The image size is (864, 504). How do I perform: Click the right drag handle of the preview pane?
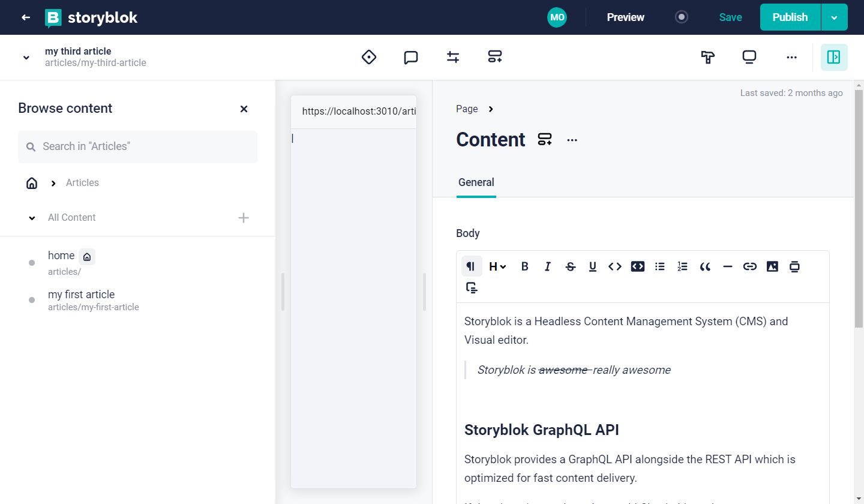pyautogui.click(x=424, y=292)
